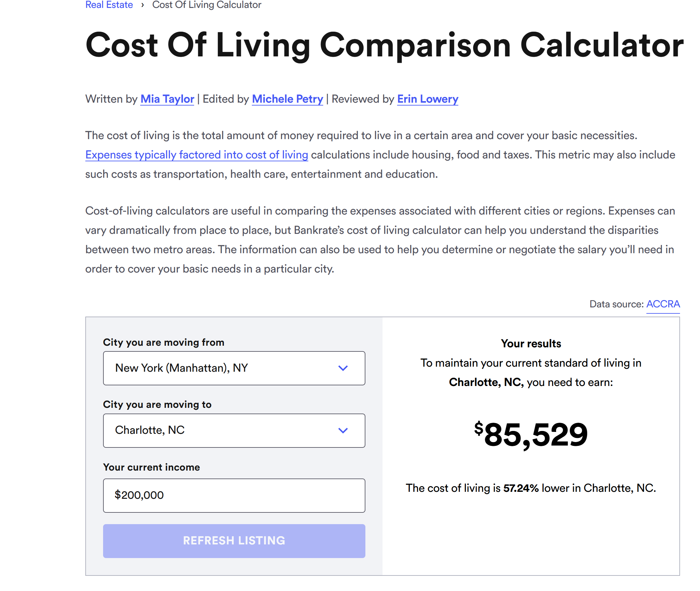Click the current income field showing $200,000
700x591 pixels.
[234, 495]
